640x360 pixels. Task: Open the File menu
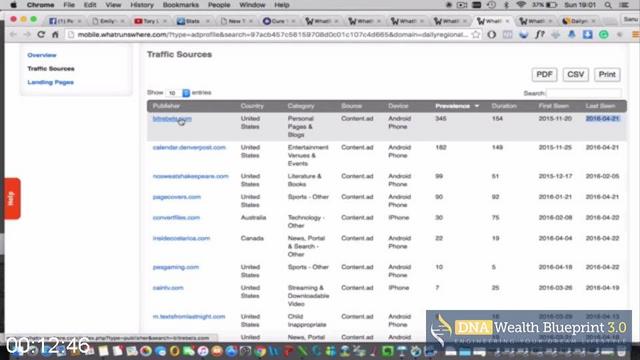coord(69,5)
